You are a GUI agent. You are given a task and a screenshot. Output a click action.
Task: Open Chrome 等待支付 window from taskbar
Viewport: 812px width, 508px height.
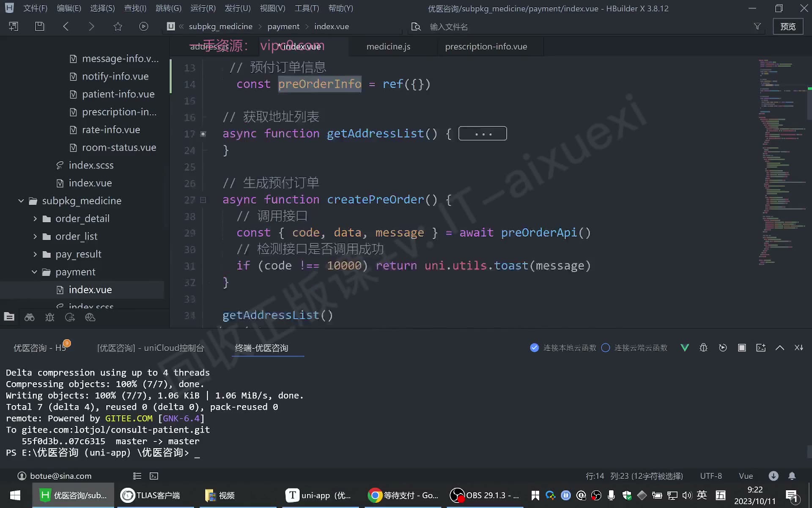[x=403, y=495]
